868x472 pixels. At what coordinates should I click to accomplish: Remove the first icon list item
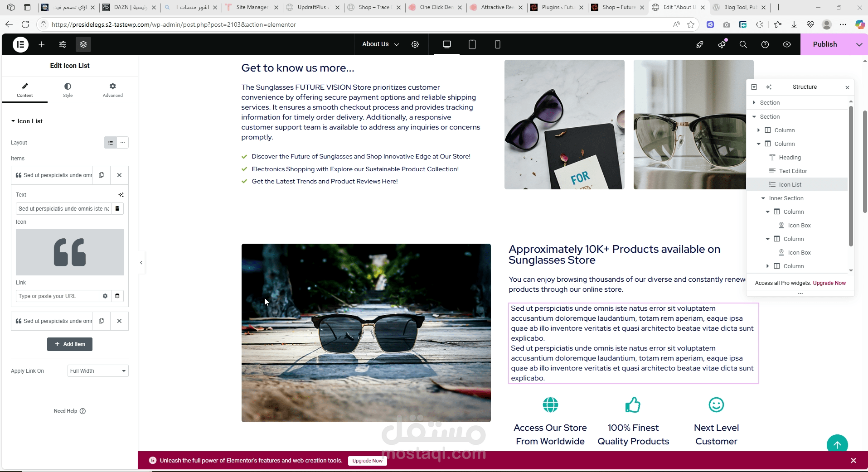click(119, 175)
